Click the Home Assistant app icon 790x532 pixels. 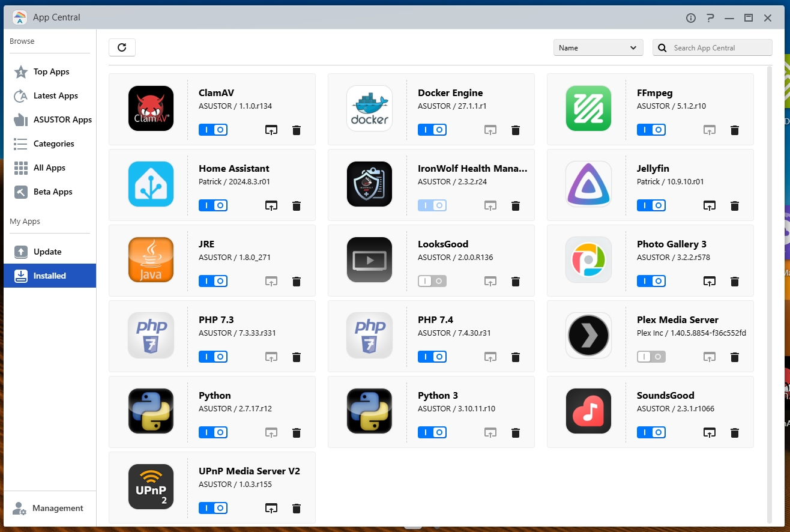(x=151, y=184)
